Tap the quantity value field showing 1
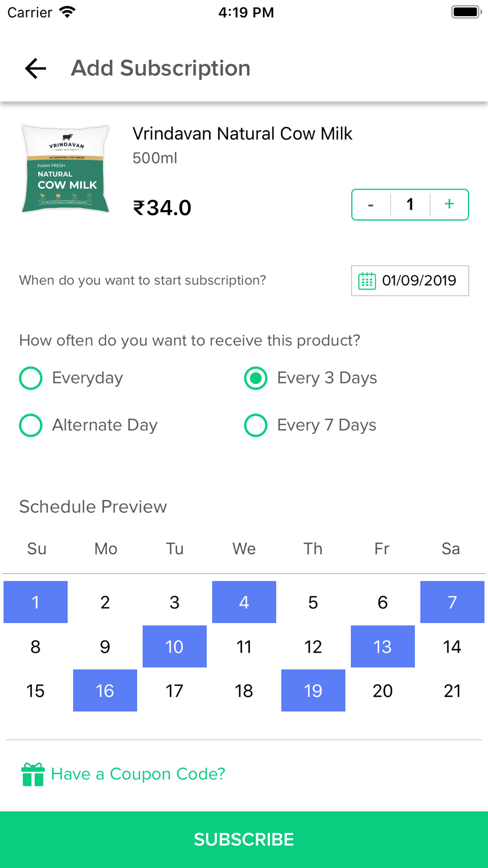488x868 pixels. (x=410, y=204)
